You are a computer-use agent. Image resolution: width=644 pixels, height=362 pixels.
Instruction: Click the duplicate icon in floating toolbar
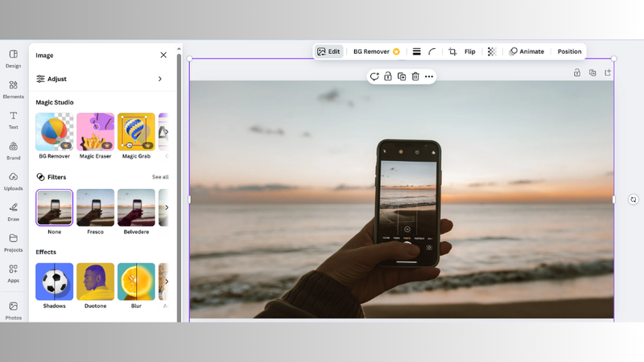[x=402, y=76]
